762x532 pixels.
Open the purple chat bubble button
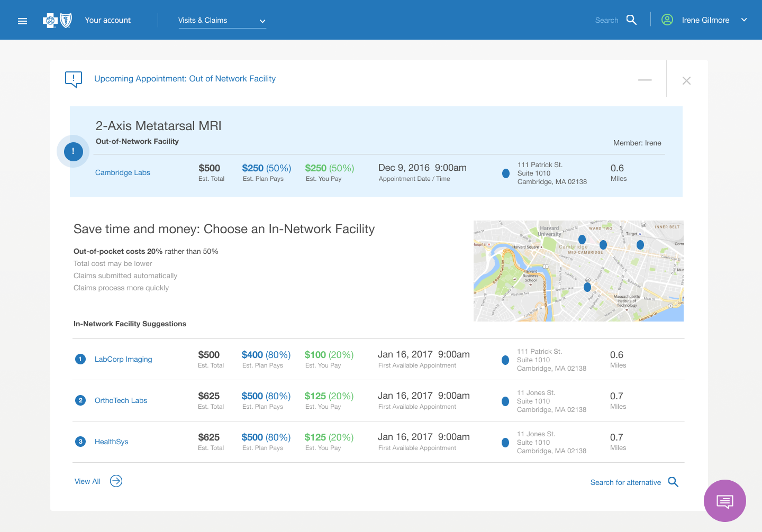724,501
